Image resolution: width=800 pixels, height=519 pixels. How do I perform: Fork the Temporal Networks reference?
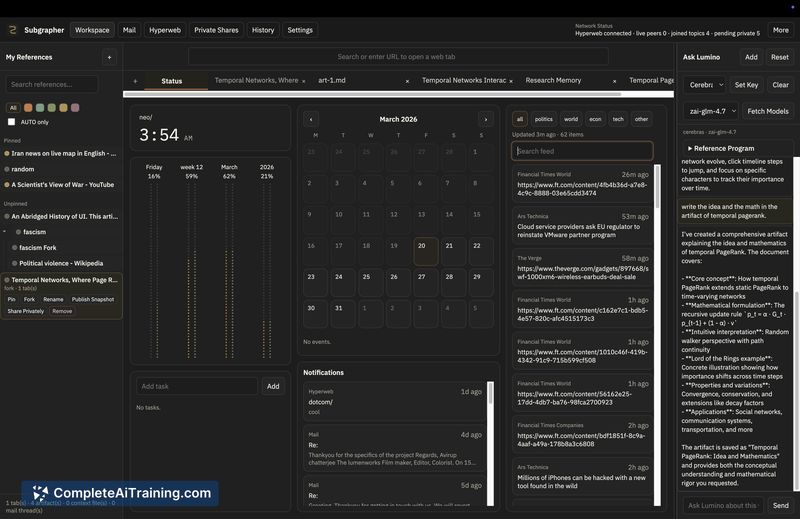click(29, 300)
